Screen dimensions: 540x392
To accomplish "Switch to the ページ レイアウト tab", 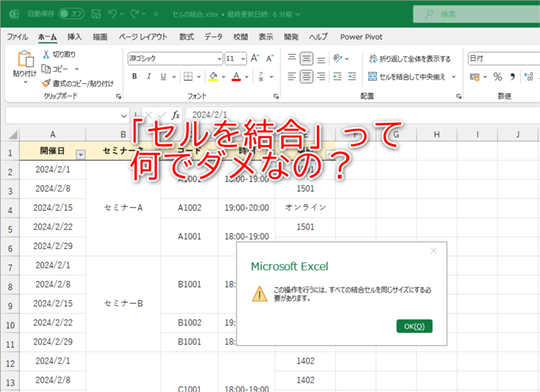I will [143, 37].
